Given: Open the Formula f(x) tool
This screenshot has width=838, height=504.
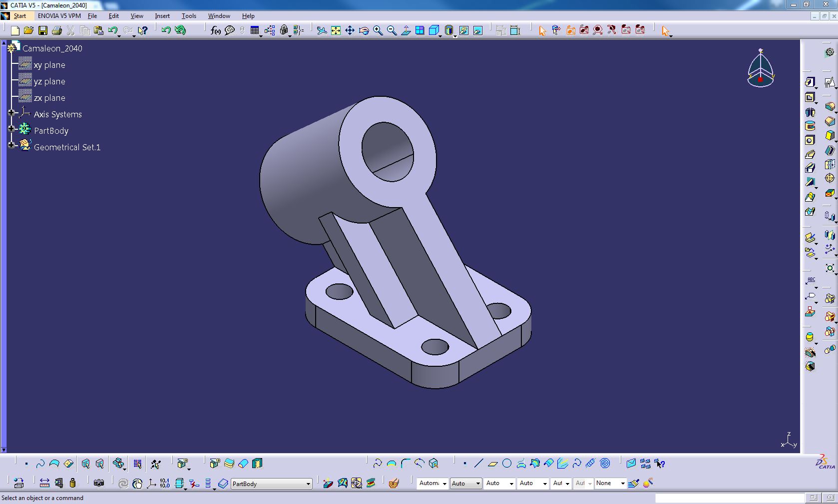Looking at the screenshot, I should 215,30.
